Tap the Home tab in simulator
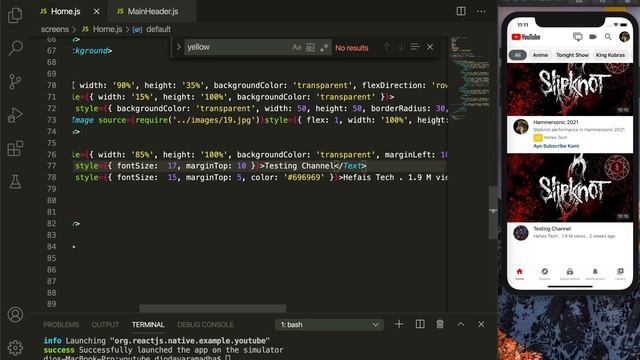The width and height of the screenshot is (640, 360). tap(519, 274)
